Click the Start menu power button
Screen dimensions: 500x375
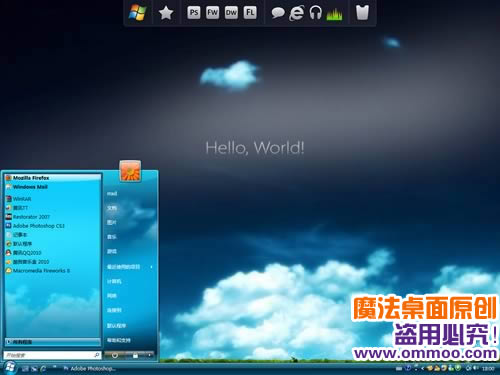click(115, 355)
